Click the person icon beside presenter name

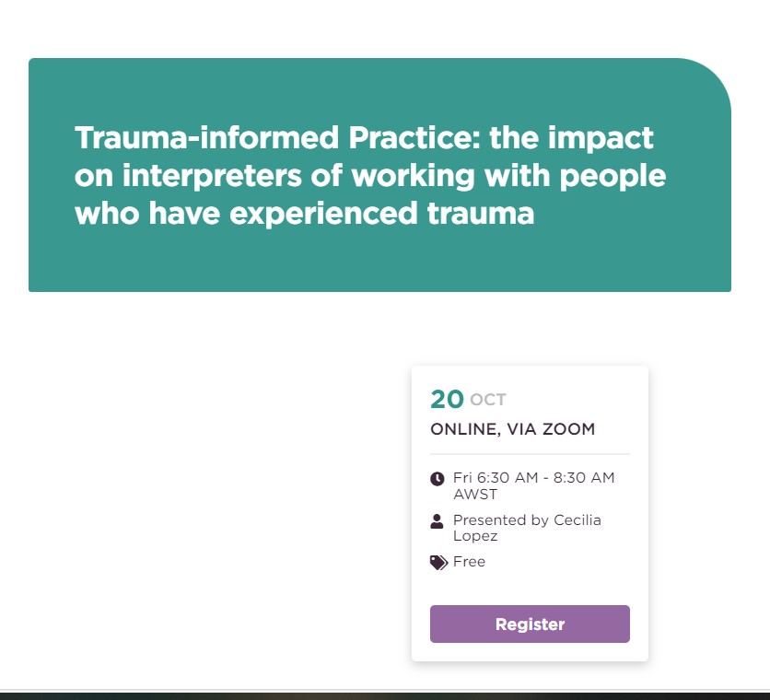(x=437, y=521)
